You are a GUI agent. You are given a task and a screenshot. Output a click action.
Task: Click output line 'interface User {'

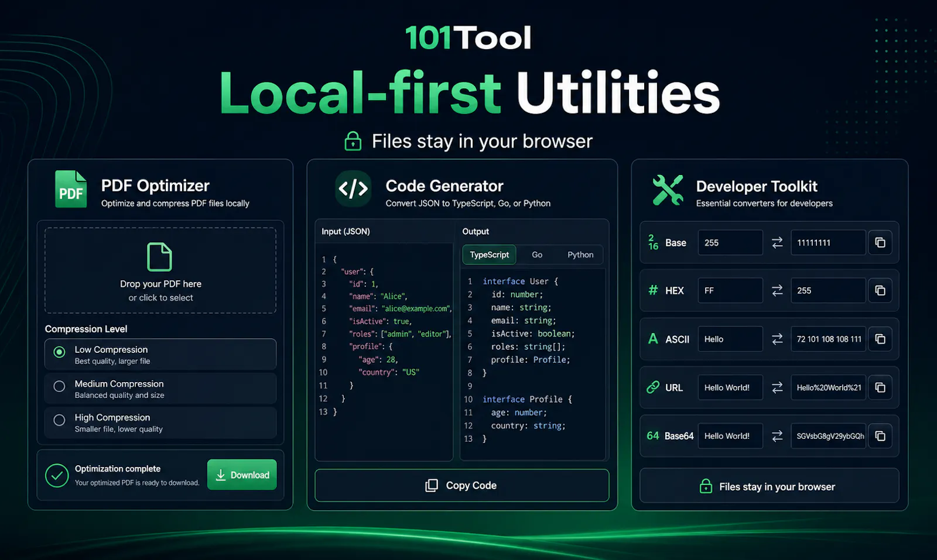(521, 281)
